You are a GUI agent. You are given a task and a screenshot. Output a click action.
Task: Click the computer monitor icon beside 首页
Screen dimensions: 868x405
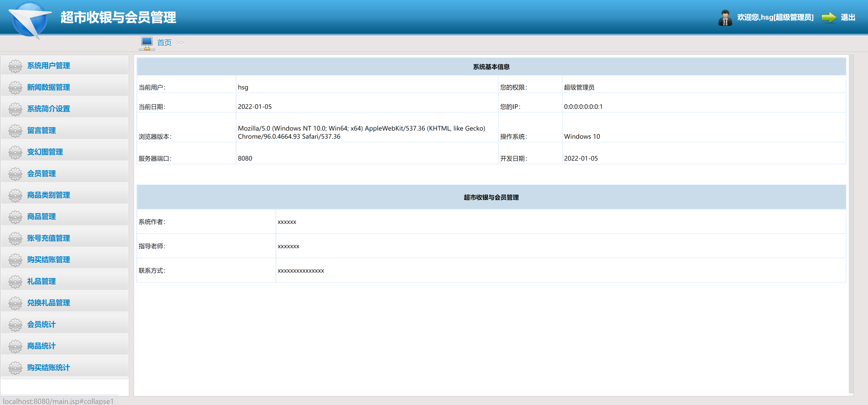coord(147,43)
